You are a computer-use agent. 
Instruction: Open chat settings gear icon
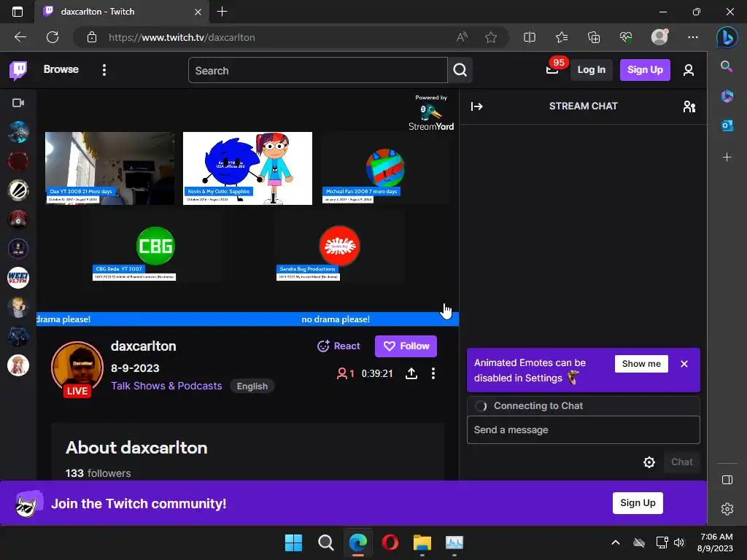click(x=649, y=462)
